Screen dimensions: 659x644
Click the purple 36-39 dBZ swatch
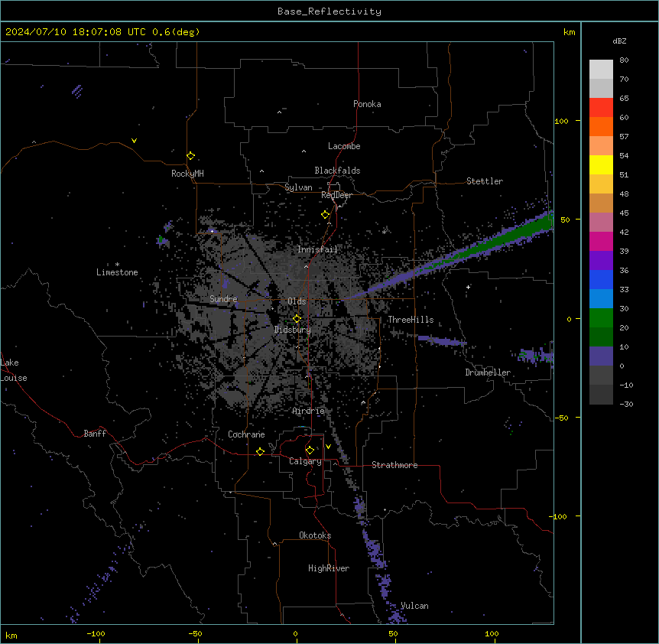point(601,261)
